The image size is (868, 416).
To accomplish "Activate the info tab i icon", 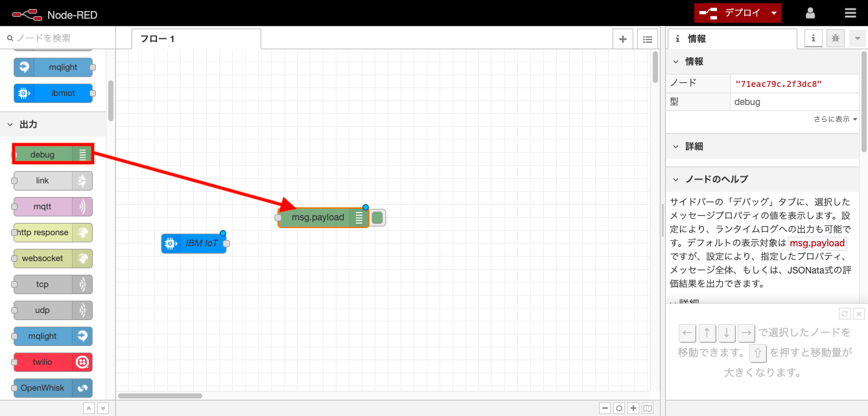I will [x=813, y=38].
